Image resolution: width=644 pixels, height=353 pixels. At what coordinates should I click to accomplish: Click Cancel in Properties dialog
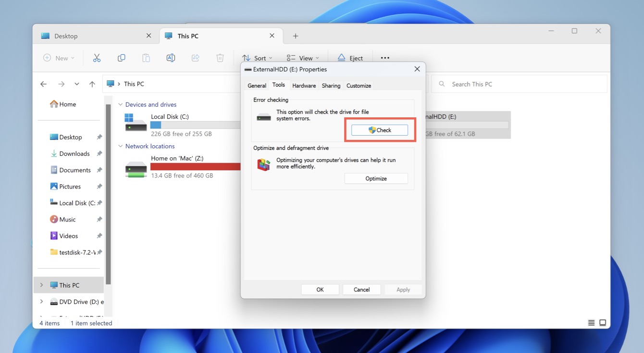pos(362,290)
